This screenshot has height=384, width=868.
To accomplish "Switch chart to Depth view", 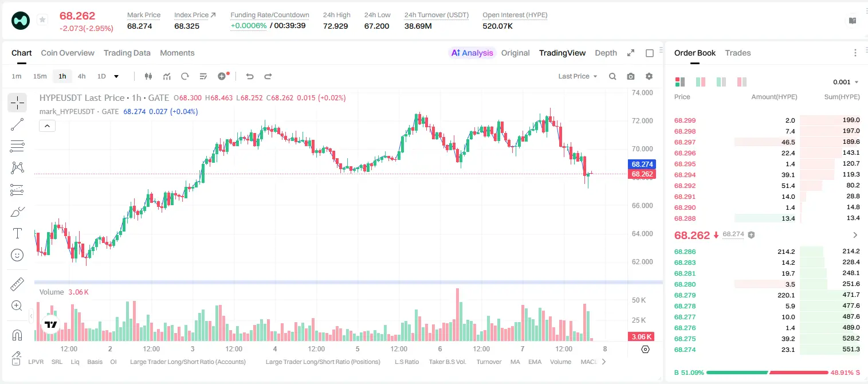I will click(606, 53).
